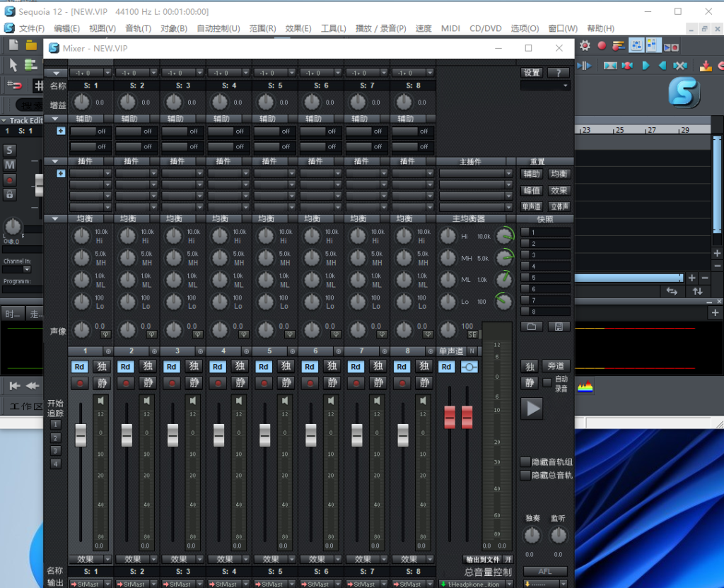Click the red download arrow toolbar icon

[706, 66]
